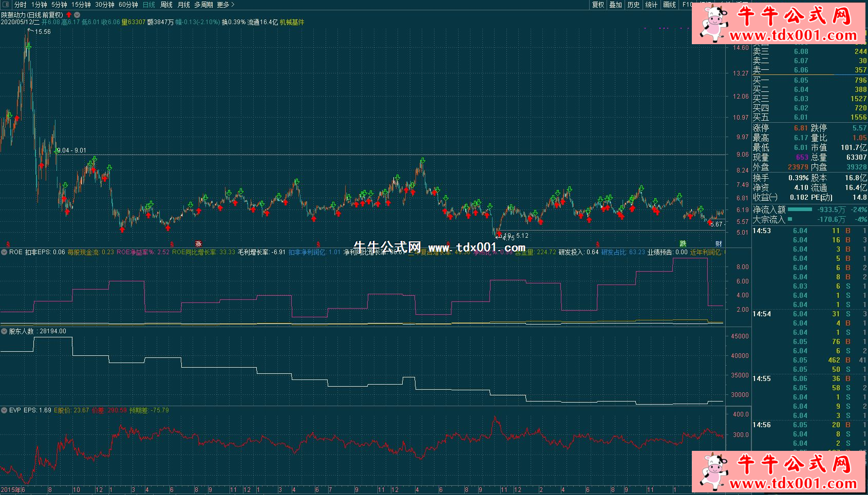868x495 pixels.
Task: Click tick row with volume 462
Action: 810,360
